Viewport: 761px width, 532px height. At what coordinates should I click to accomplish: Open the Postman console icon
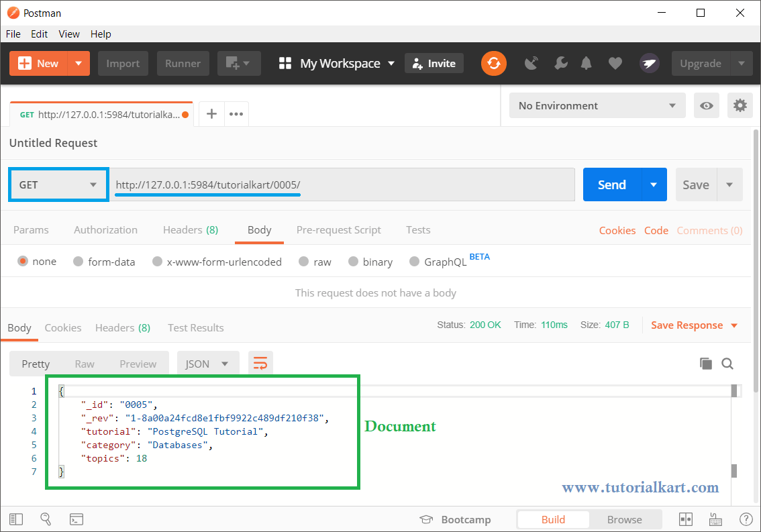(x=76, y=519)
